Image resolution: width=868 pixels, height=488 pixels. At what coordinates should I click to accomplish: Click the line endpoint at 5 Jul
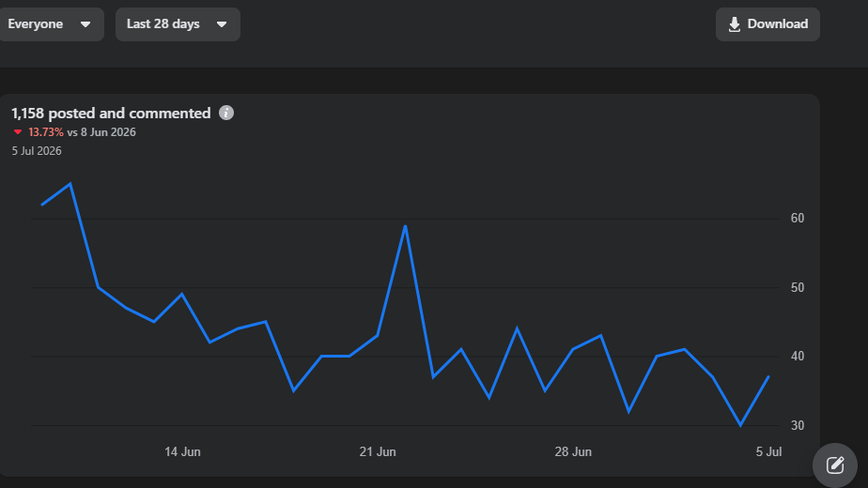[x=768, y=376]
